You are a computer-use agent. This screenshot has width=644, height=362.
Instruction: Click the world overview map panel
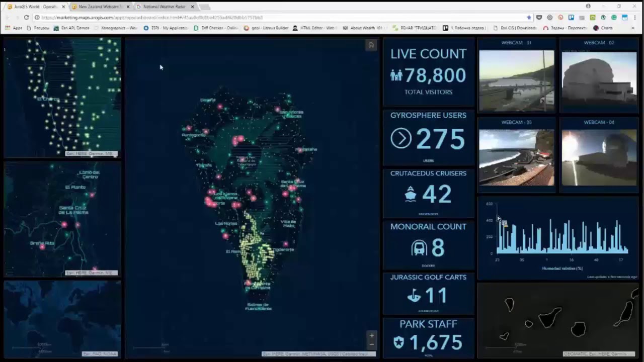[x=62, y=319]
